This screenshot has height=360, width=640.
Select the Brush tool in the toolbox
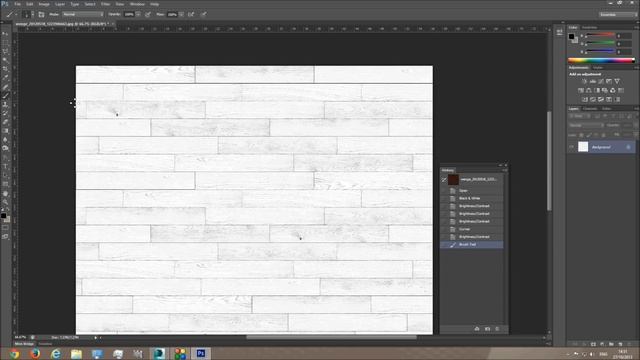pos(5,96)
